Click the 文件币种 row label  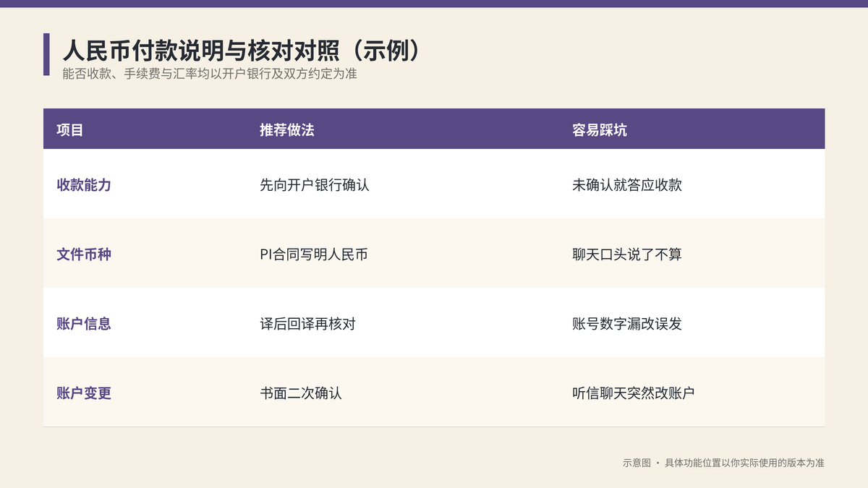84,254
